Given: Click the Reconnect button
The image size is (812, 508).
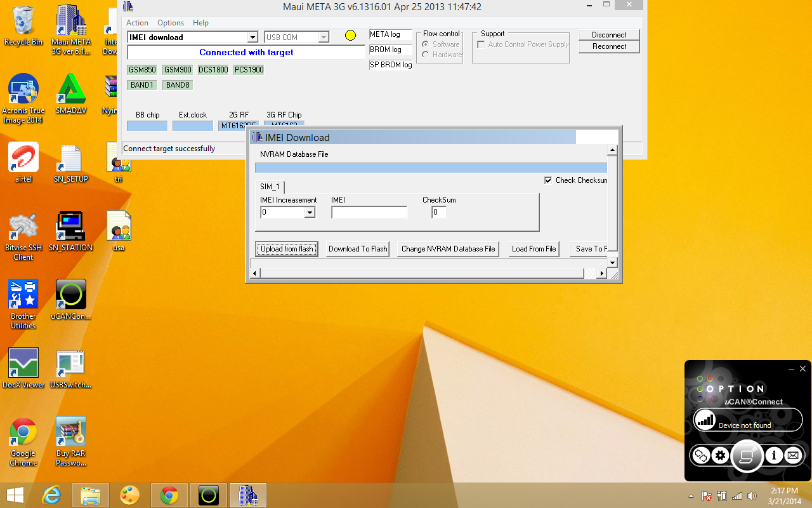Looking at the screenshot, I should pos(609,46).
